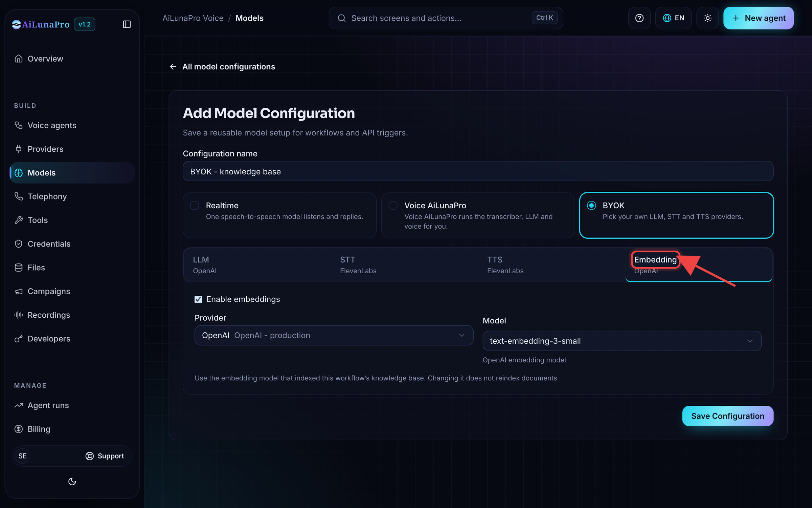Expand the embedding Model dropdown

pyautogui.click(x=622, y=341)
